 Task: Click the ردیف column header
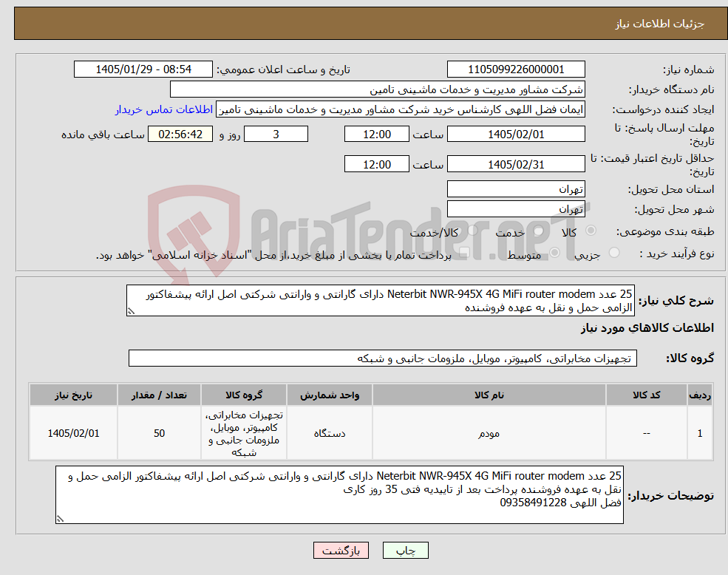700,395
